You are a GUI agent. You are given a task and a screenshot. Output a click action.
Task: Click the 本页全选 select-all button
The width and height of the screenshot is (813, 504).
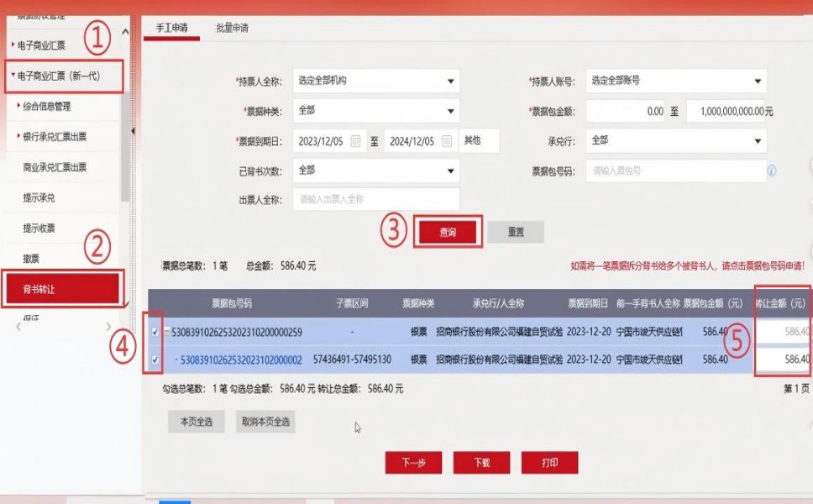pyautogui.click(x=196, y=422)
